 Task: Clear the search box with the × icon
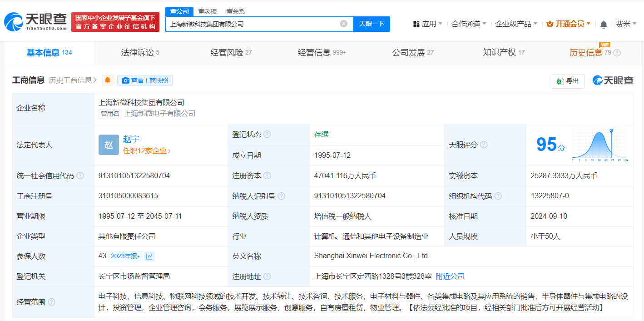343,24
